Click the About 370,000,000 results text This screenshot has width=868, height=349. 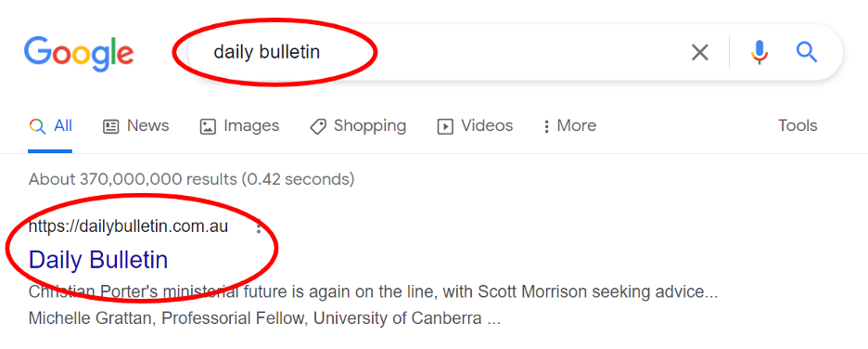pos(192,179)
